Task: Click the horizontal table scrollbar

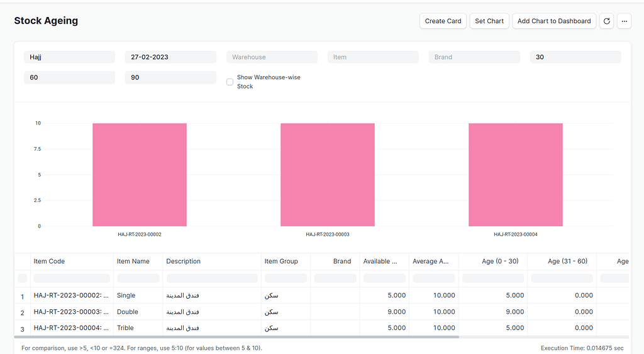Action: 236,337
